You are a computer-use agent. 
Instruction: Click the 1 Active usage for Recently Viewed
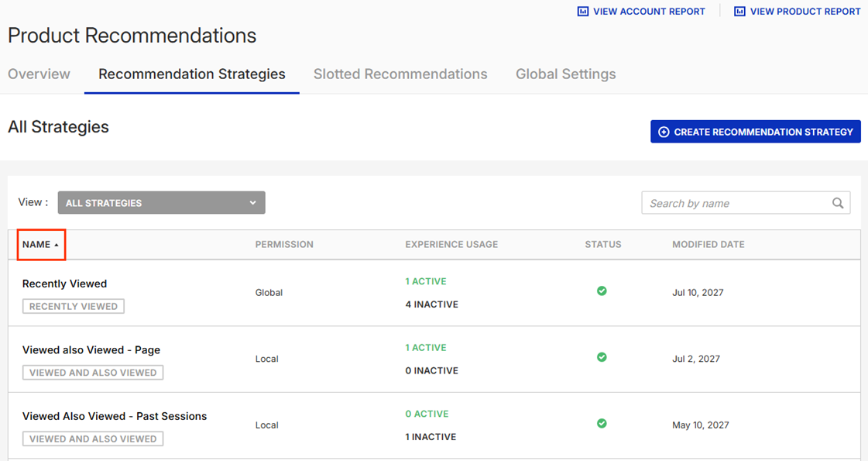pyautogui.click(x=425, y=281)
